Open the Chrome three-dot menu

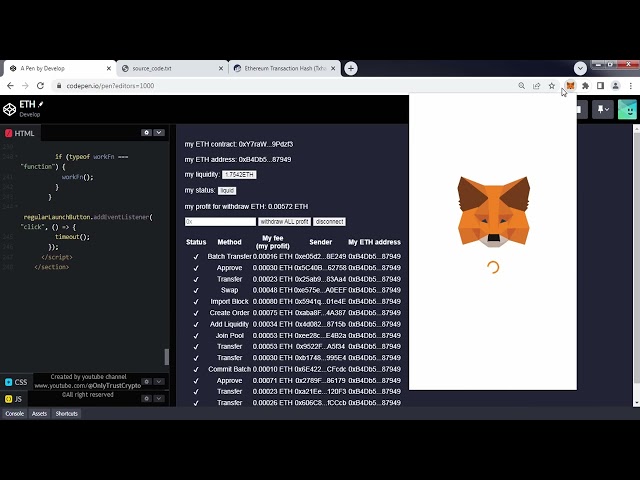631,86
